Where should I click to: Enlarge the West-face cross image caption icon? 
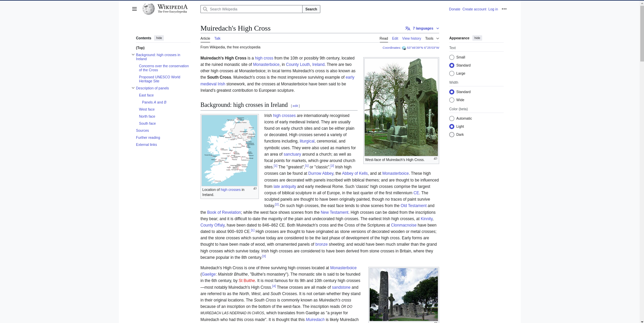(x=435, y=159)
